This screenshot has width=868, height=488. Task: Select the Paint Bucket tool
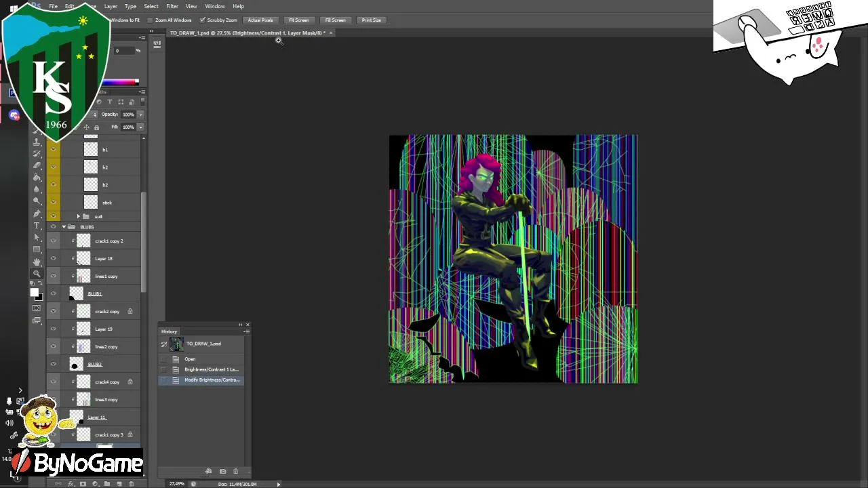[37, 178]
